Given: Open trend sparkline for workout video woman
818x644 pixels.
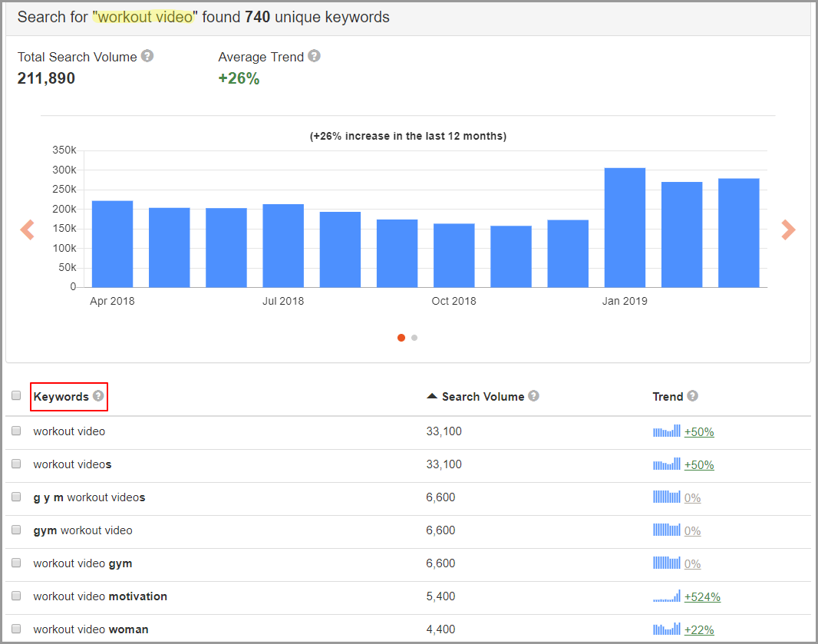Looking at the screenshot, I should (667, 629).
